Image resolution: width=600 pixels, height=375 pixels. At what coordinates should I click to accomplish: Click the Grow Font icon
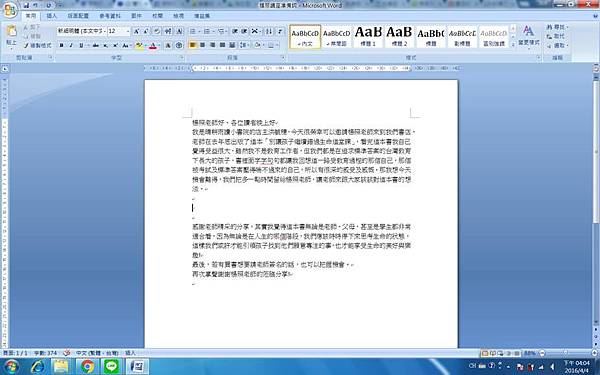click(137, 31)
